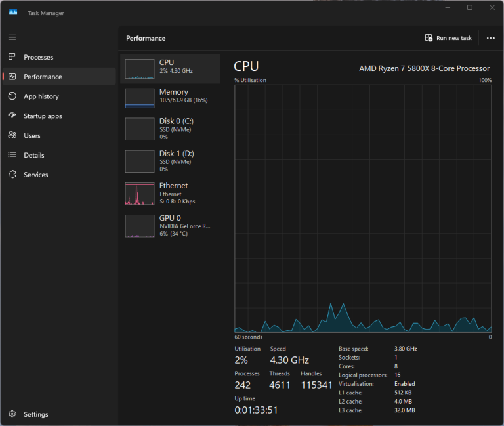The width and height of the screenshot is (504, 426).
Task: Click the Run new task button
Action: 448,38
